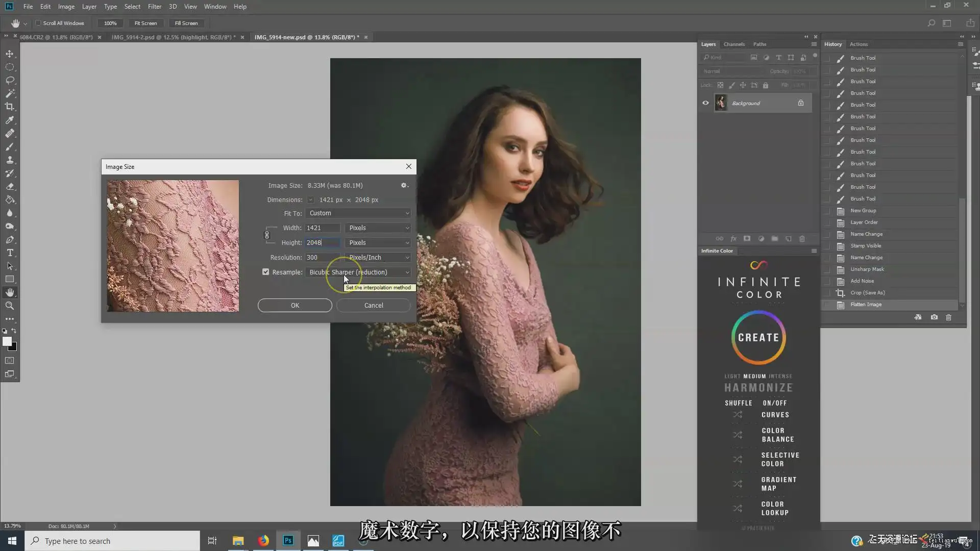Switch to the Channels tab
Screen dimensions: 980x551
(734, 44)
